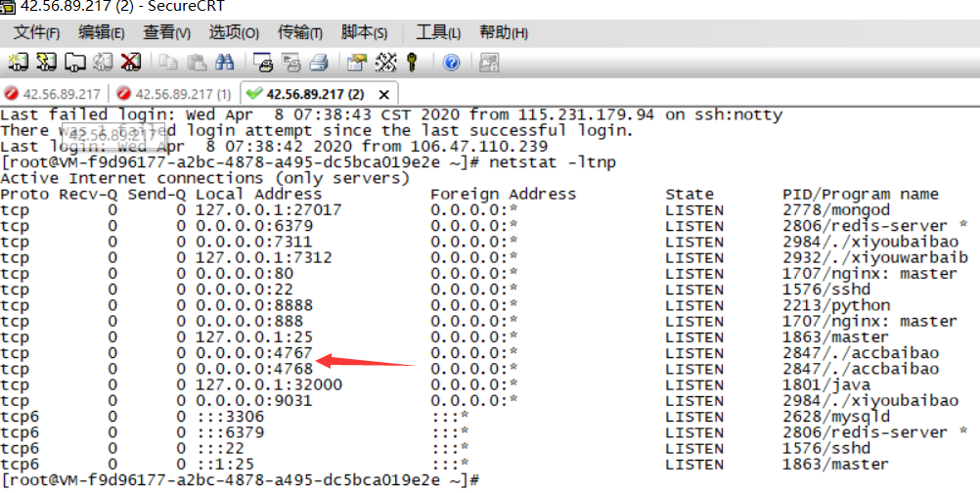The width and height of the screenshot is (980, 493).
Task: Click the yellow key icon
Action: tap(413, 63)
